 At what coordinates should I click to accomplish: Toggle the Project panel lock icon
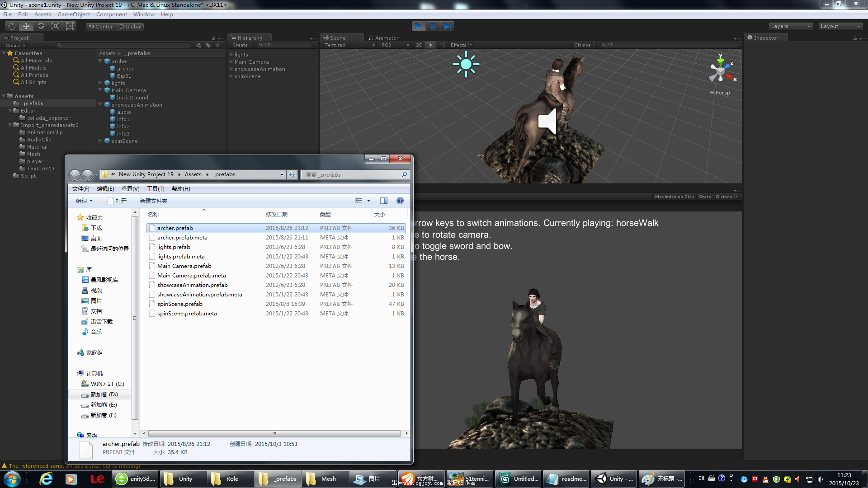[x=213, y=38]
